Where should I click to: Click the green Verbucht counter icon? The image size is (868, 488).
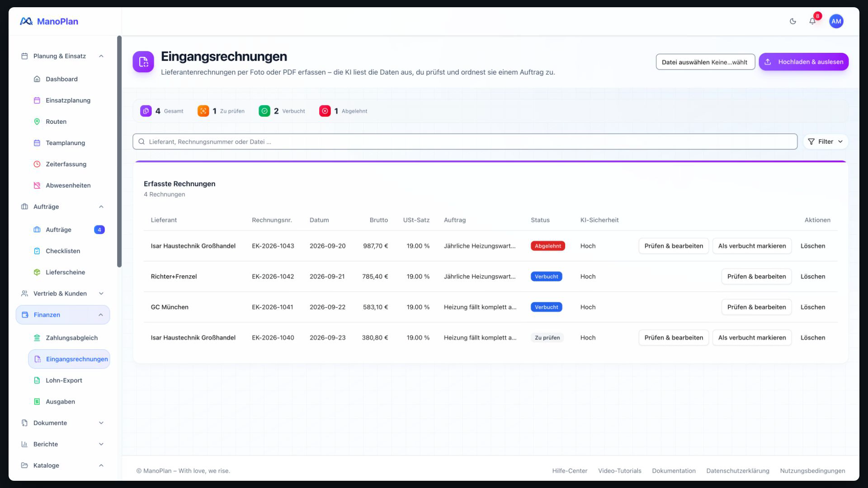coord(264,111)
